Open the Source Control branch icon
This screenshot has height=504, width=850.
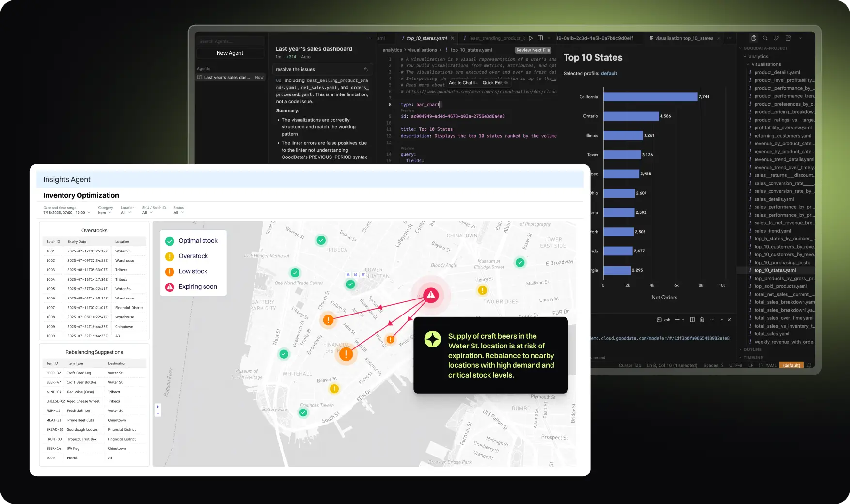(x=777, y=38)
